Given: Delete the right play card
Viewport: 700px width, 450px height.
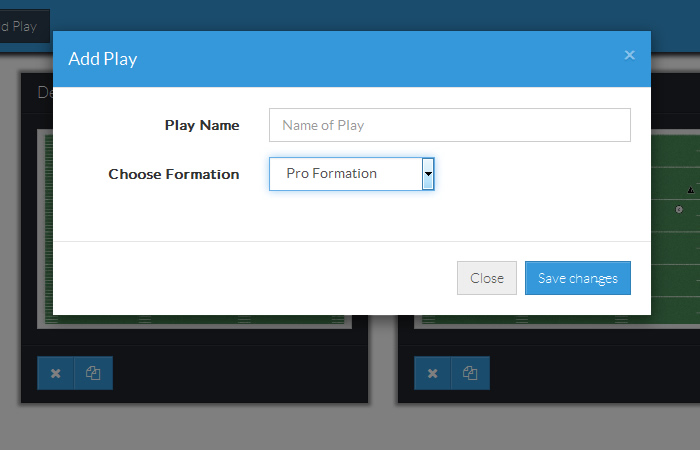Looking at the screenshot, I should pos(433,373).
